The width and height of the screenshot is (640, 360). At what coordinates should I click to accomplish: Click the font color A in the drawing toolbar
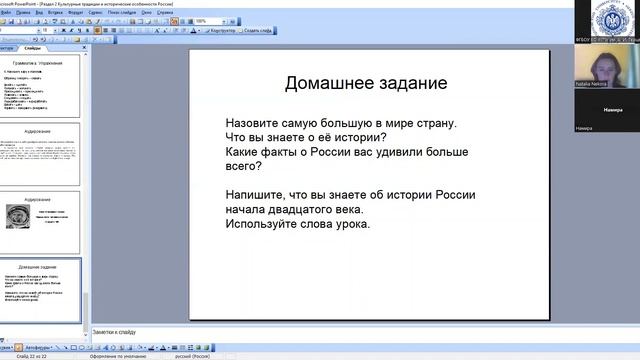(163, 348)
